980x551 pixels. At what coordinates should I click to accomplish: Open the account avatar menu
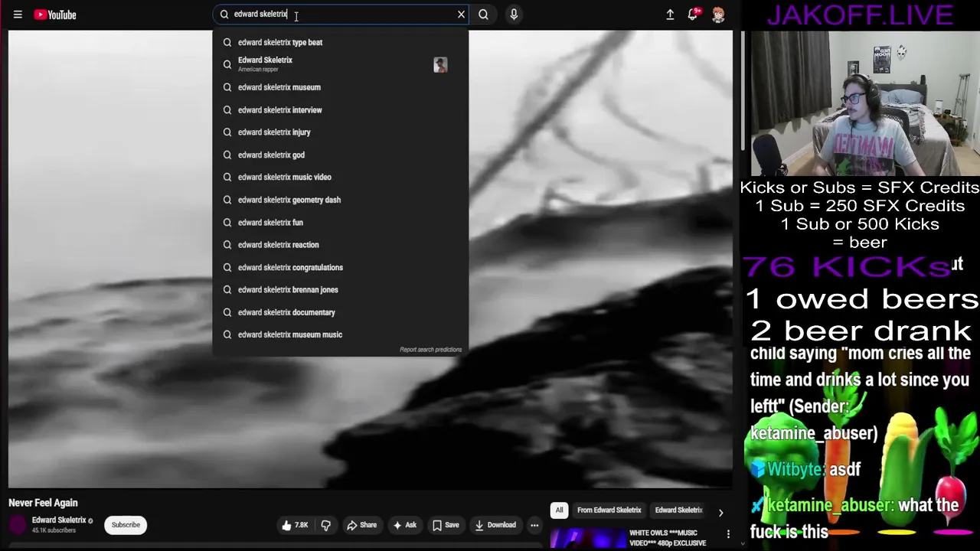[x=718, y=15]
